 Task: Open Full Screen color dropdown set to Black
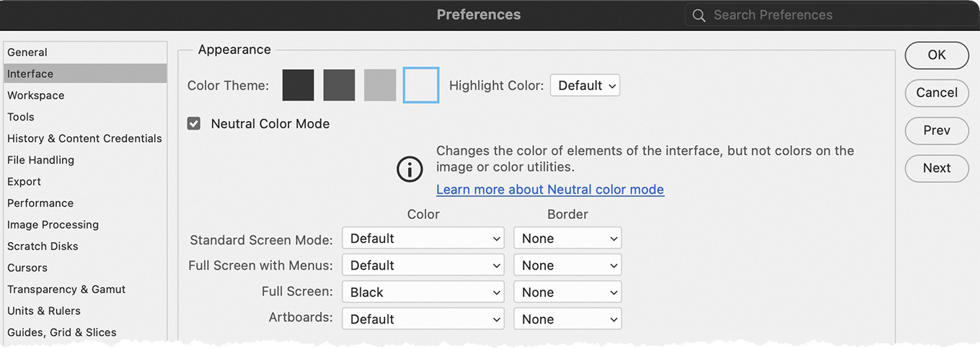pos(423,293)
